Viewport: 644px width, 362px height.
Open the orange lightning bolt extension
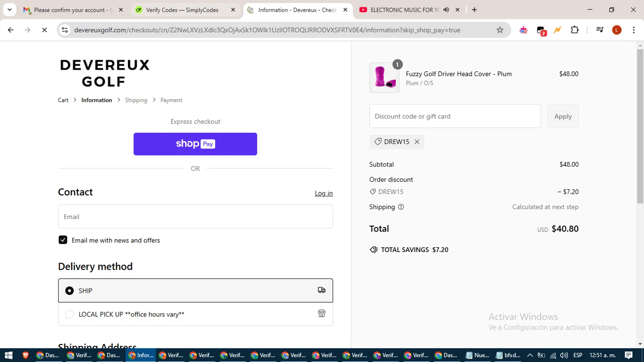[x=557, y=30]
